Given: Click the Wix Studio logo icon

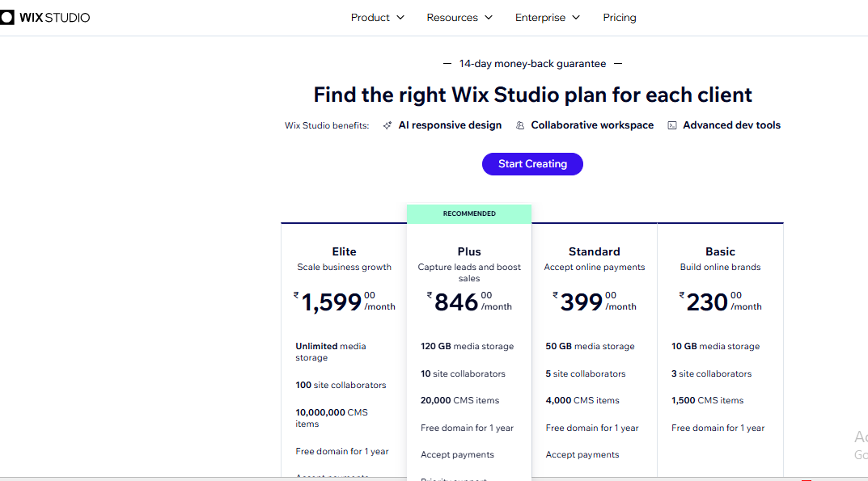Looking at the screenshot, I should point(6,18).
